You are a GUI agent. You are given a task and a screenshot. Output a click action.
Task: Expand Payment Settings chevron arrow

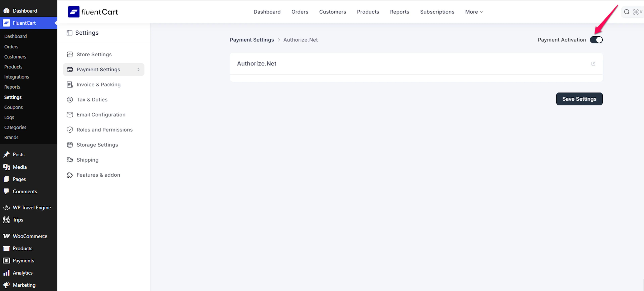(138, 69)
